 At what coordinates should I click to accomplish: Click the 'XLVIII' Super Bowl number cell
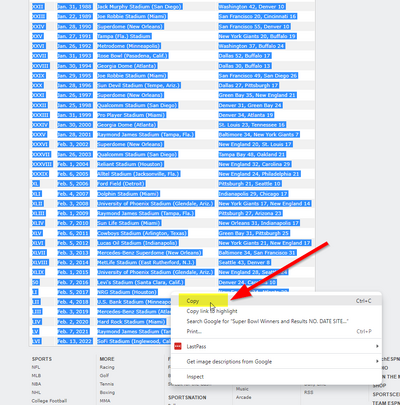(40, 262)
